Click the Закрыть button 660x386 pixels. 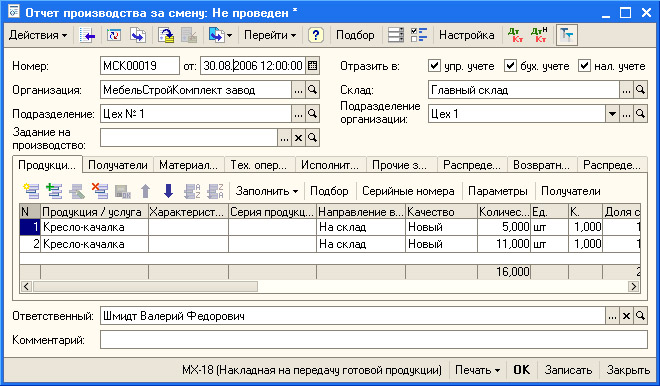point(628,370)
